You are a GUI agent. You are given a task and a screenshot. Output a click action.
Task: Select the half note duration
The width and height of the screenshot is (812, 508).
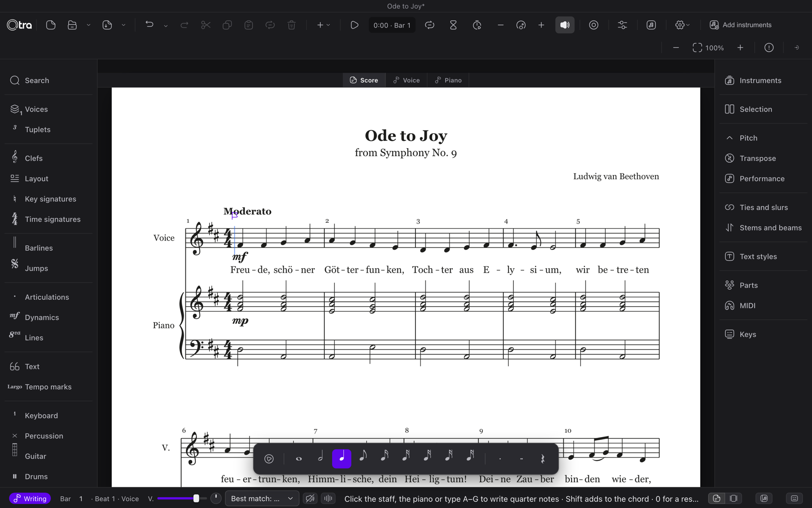[x=320, y=459]
